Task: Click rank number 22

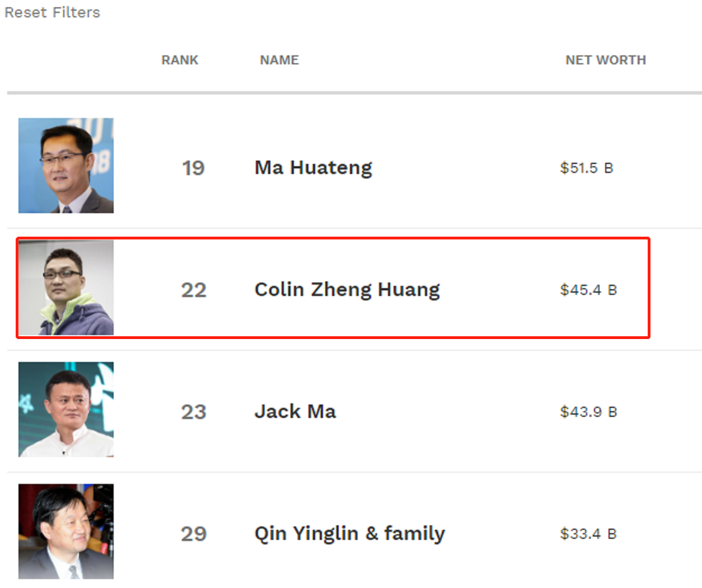Action: 194,290
